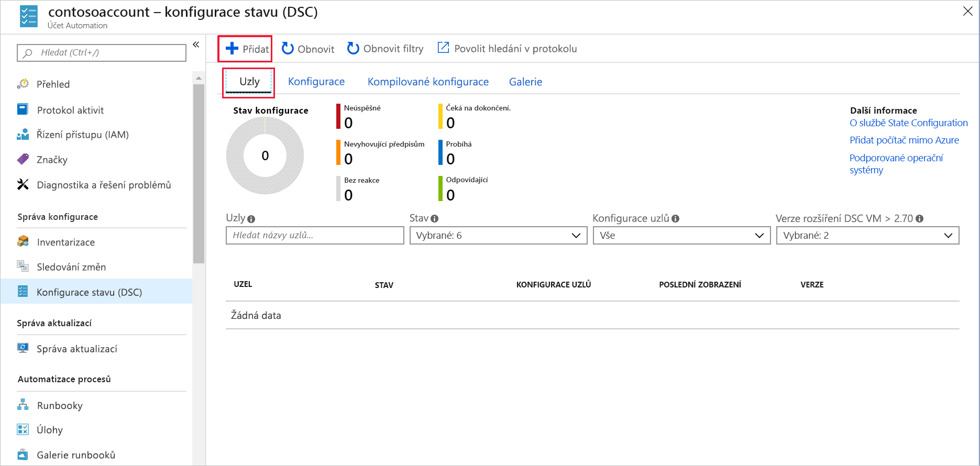Click the Značky tag icon

pyautogui.click(x=23, y=159)
